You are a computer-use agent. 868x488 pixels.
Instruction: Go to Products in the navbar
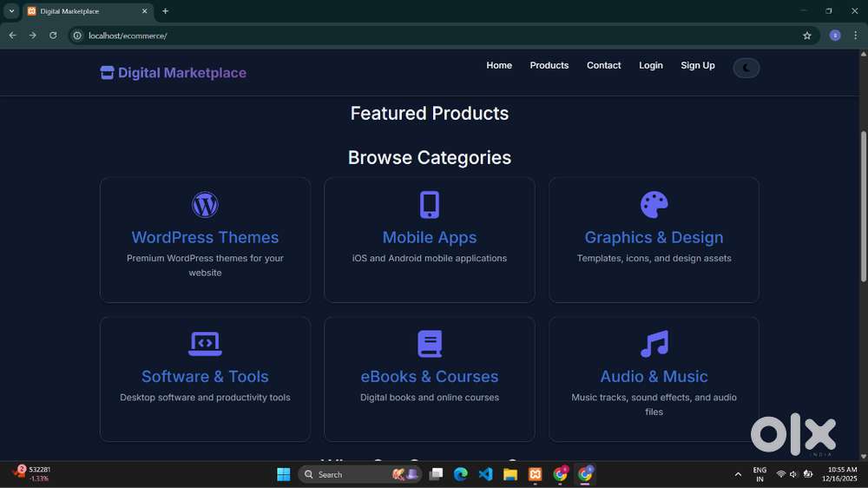click(x=549, y=65)
